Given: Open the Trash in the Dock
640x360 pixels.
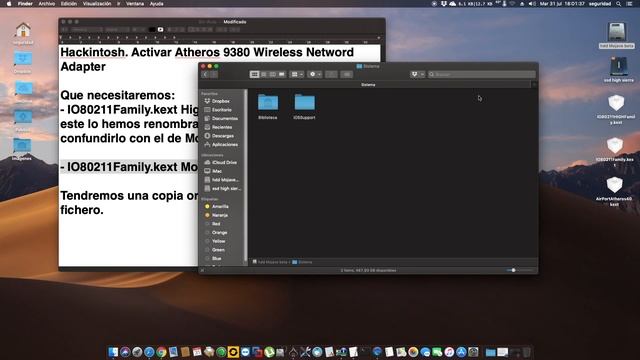Looking at the screenshot, I should point(527,352).
